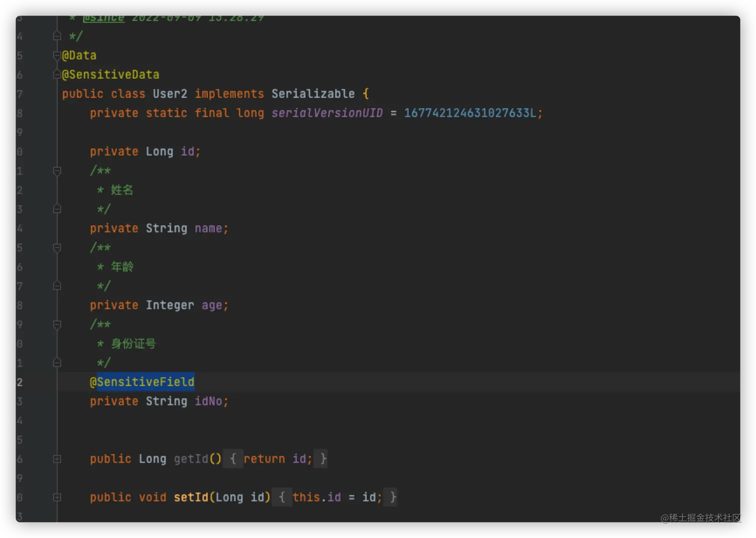This screenshot has width=756, height=538.
Task: Click 'String' type on the name line
Action: (166, 228)
